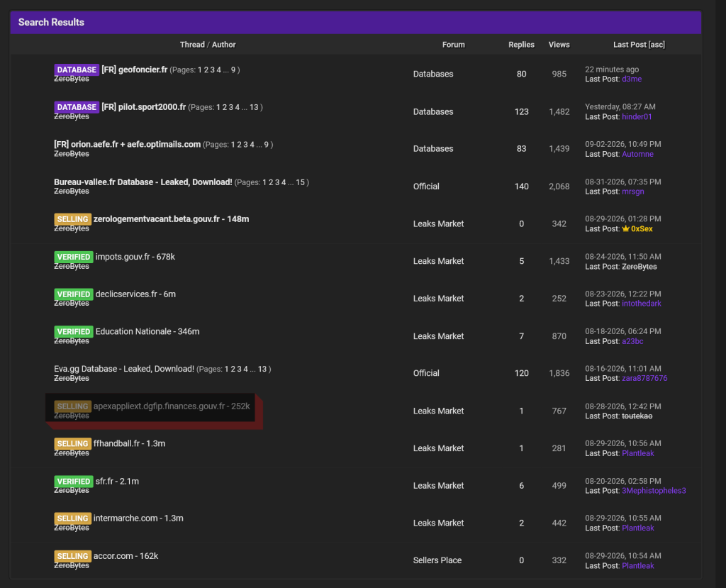Open Plantleak profile in accor.com row
This screenshot has width=726, height=588.
click(x=637, y=566)
